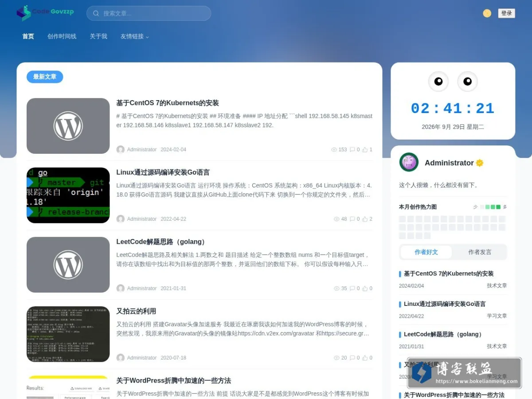Click the 本月创作热力图 heading

[x=418, y=207]
